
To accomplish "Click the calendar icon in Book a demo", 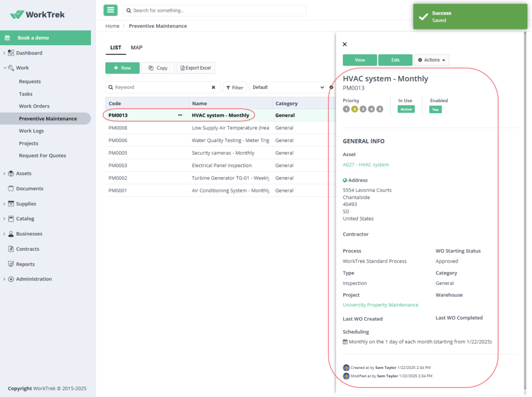I will point(7,38).
